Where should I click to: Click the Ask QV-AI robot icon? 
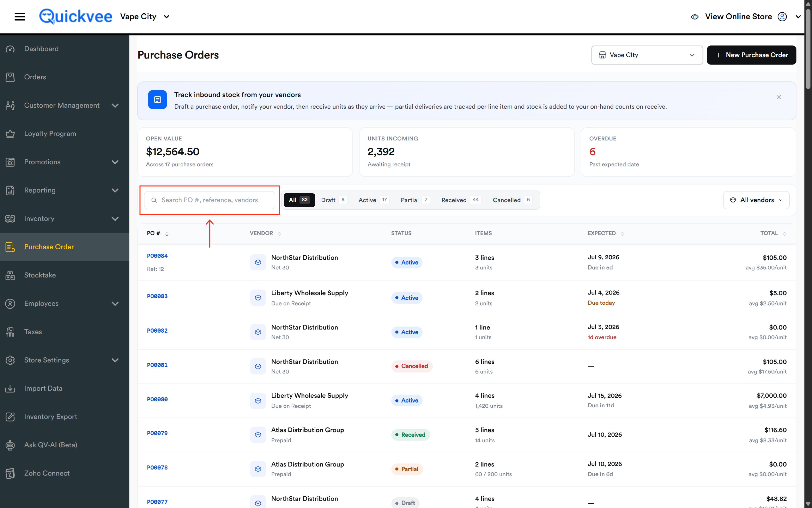tap(10, 445)
